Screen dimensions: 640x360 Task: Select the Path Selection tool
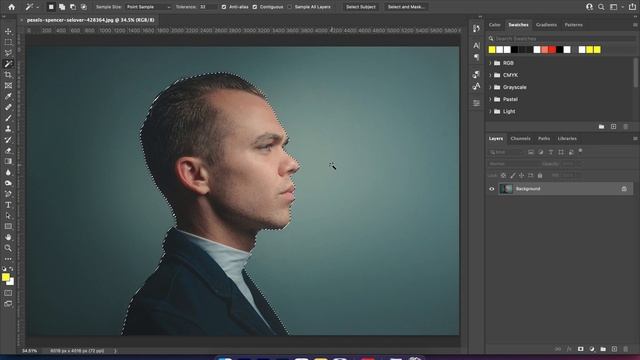8,216
